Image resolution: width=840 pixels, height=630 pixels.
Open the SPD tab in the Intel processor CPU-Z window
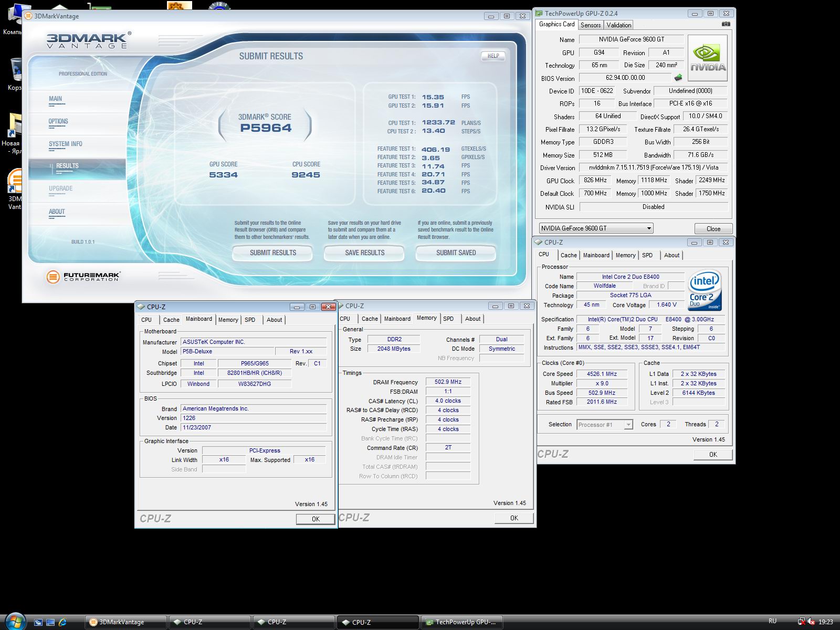[647, 255]
